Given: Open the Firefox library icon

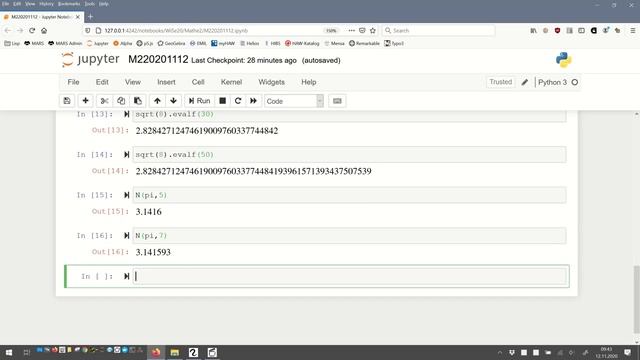Looking at the screenshot, I should (533, 31).
